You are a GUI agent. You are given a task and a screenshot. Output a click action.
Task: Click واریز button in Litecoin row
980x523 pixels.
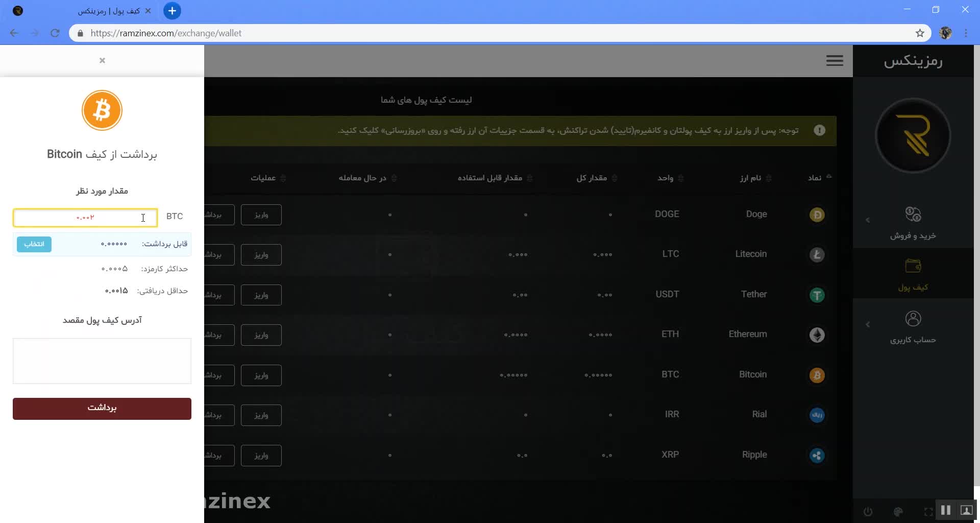tap(261, 255)
